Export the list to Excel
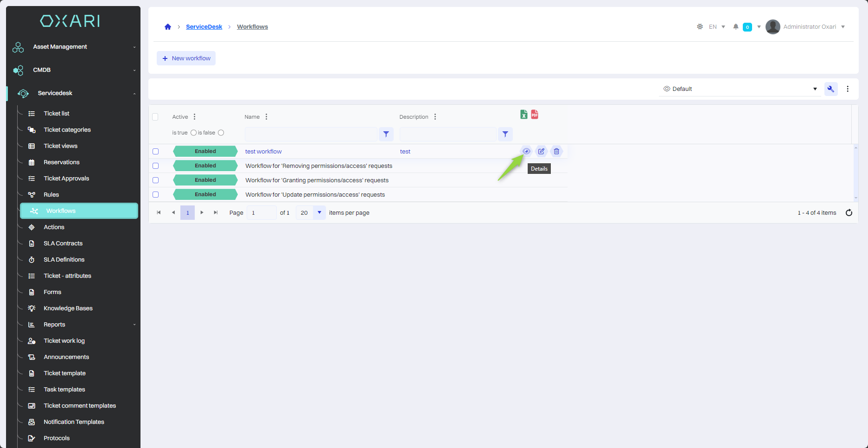 (x=523, y=115)
